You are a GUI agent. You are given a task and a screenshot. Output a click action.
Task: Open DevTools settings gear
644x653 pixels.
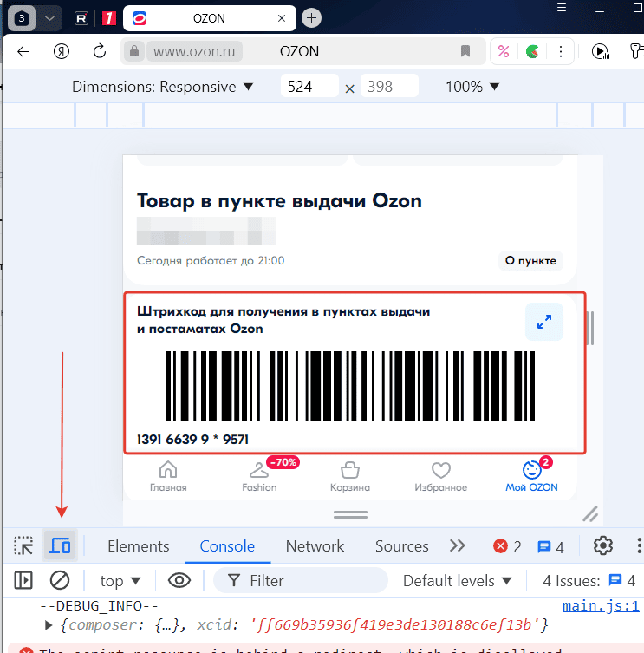[602, 545]
